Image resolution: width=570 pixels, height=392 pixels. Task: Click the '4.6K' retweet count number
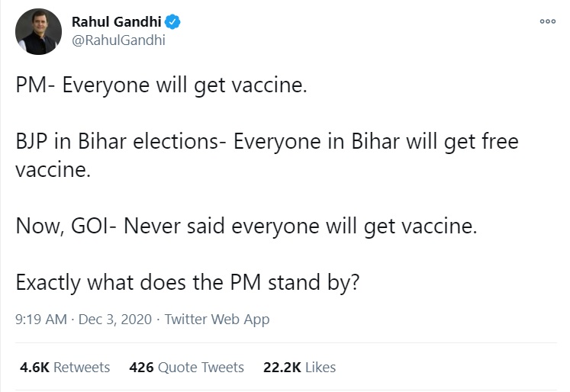(x=34, y=367)
